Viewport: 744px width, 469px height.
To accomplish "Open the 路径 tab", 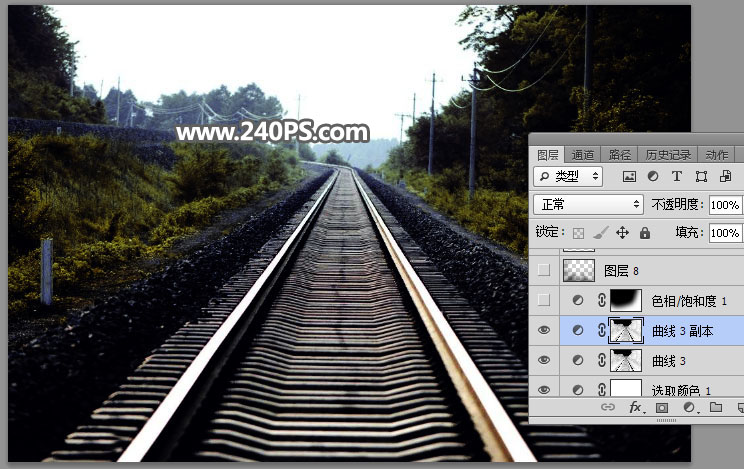I will click(x=620, y=155).
